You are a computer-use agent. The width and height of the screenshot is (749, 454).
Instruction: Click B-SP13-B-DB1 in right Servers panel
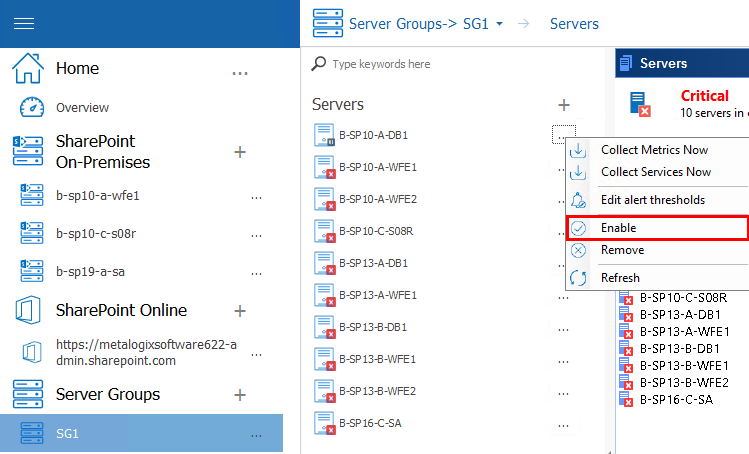coord(680,348)
